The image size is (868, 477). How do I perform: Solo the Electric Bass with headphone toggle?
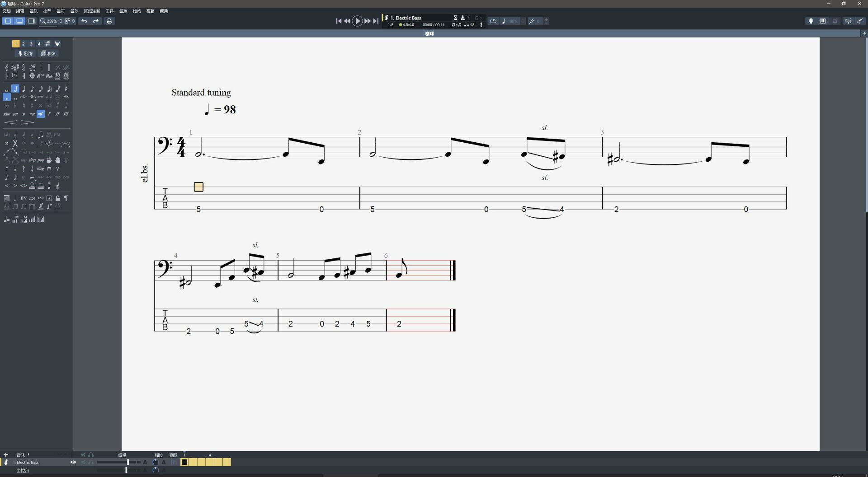tap(91, 462)
